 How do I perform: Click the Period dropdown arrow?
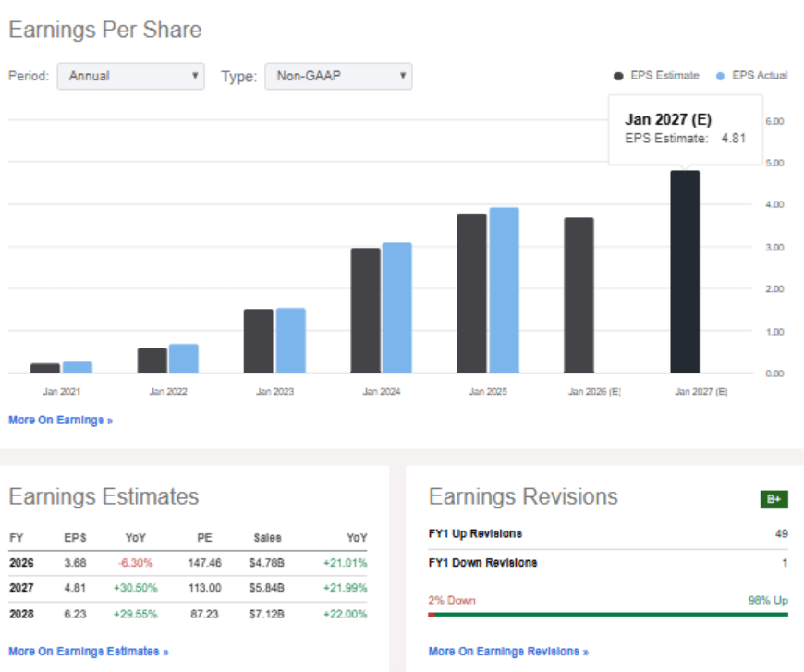pyautogui.click(x=193, y=76)
